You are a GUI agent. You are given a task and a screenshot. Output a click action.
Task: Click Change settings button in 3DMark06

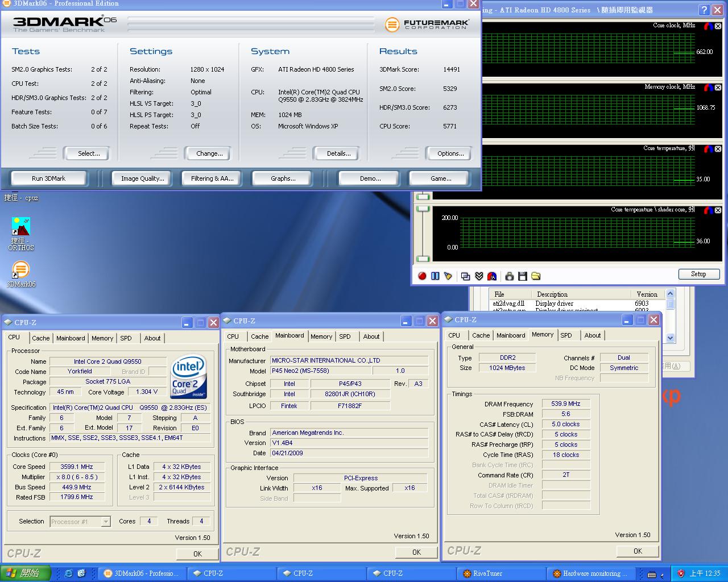(x=209, y=153)
